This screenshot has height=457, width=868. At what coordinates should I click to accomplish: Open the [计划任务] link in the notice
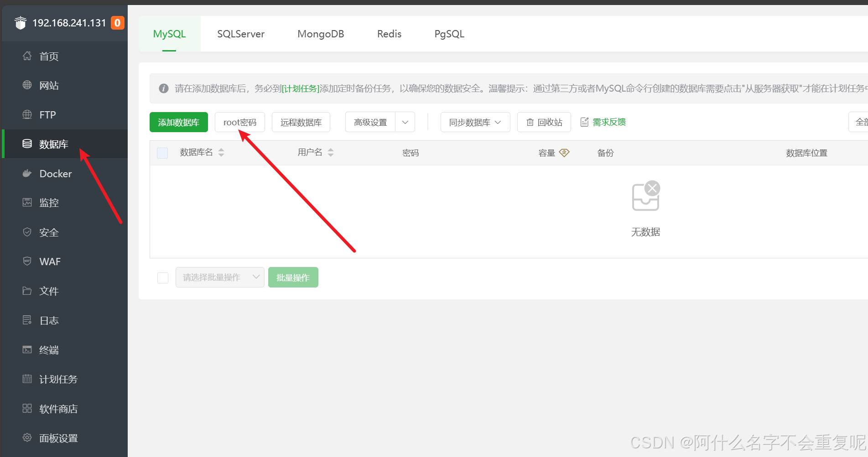(x=301, y=88)
